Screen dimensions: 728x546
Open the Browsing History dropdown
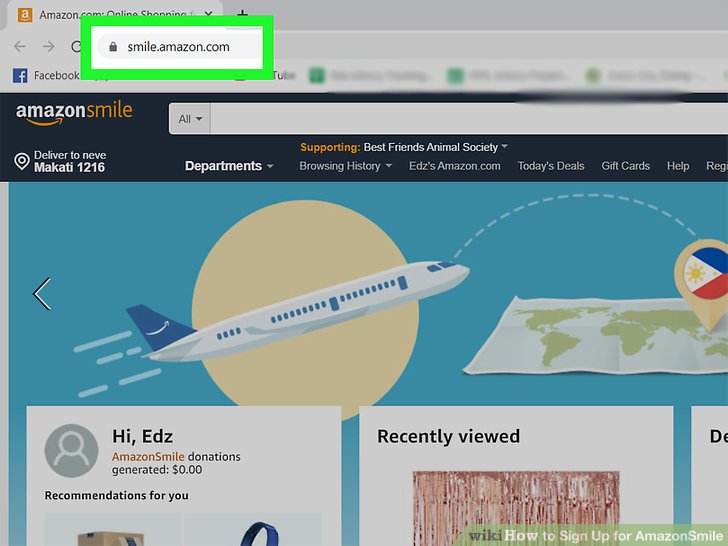(345, 166)
